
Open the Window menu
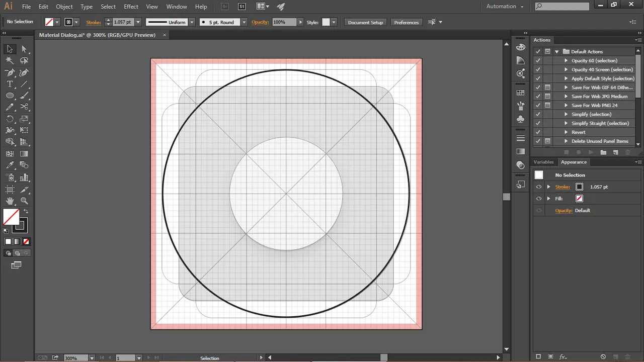177,7
